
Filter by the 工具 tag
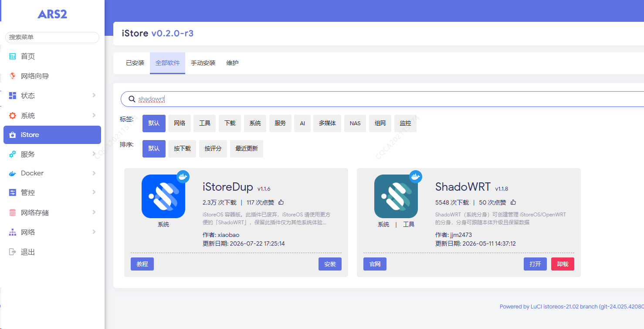point(205,123)
